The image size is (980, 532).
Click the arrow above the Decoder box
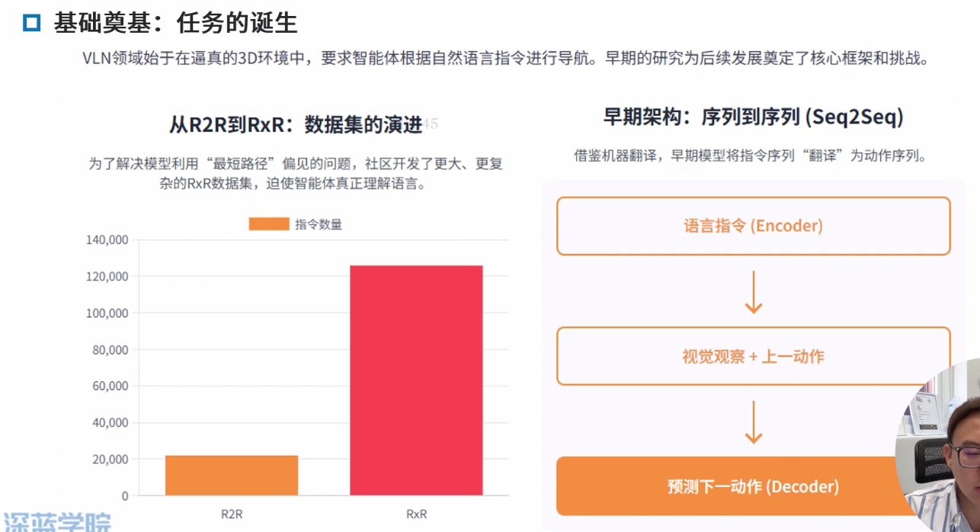(753, 421)
